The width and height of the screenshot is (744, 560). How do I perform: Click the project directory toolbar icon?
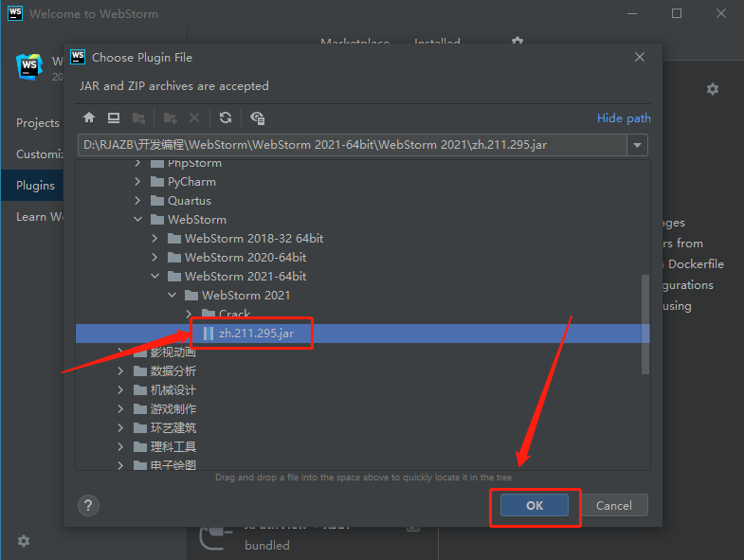point(138,117)
